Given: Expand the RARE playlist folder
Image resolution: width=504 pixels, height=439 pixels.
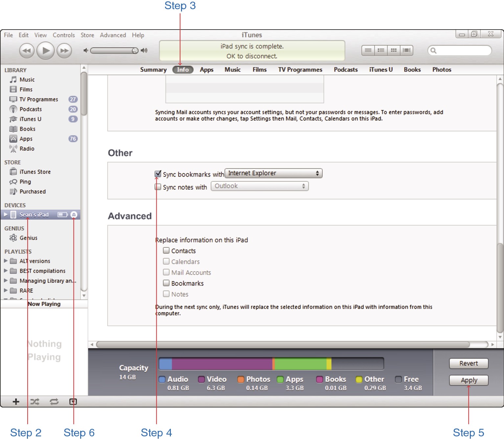Looking at the screenshot, I should (x=6, y=290).
